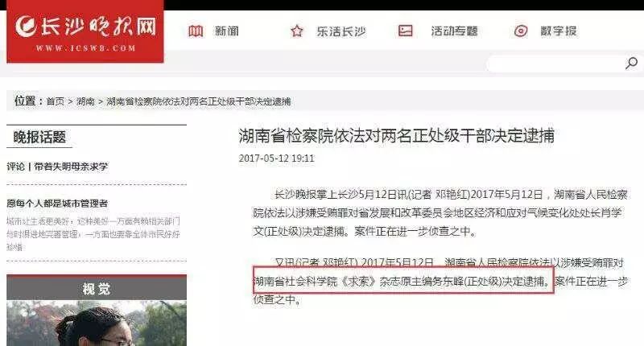Follow the 湖南 breadcrumb link
Image resolution: width=644 pixels, height=346 pixels.
click(x=85, y=101)
